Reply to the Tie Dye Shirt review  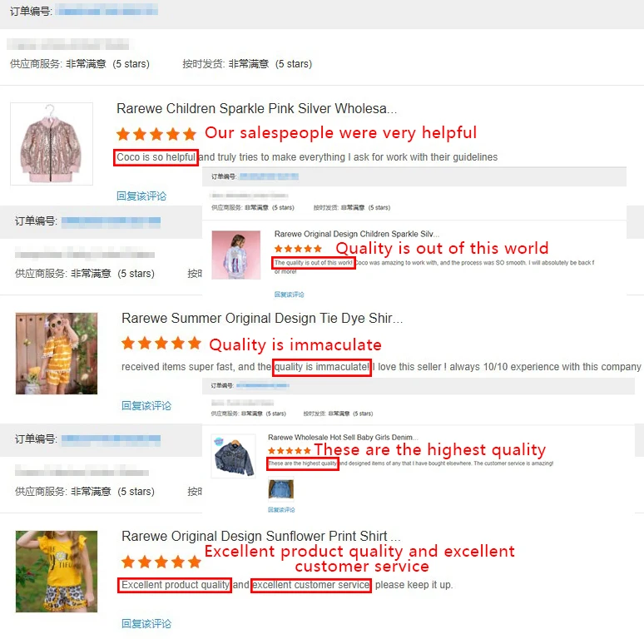pos(146,406)
